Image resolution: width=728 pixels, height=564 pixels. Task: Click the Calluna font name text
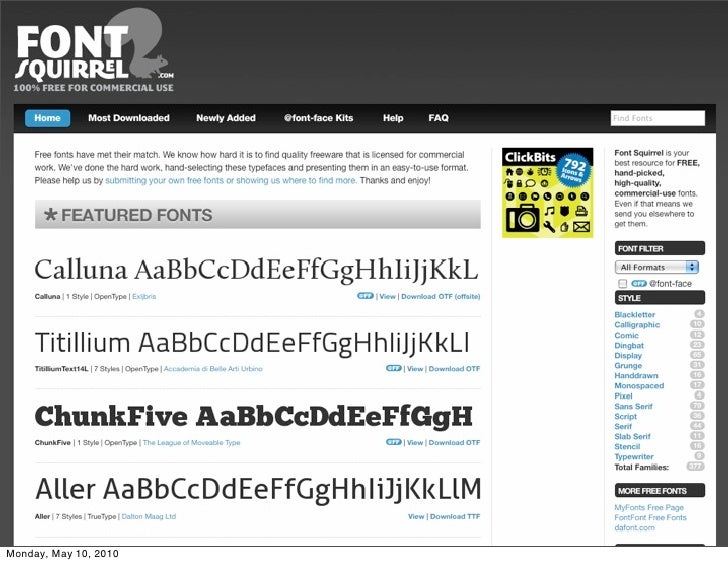tap(47, 296)
